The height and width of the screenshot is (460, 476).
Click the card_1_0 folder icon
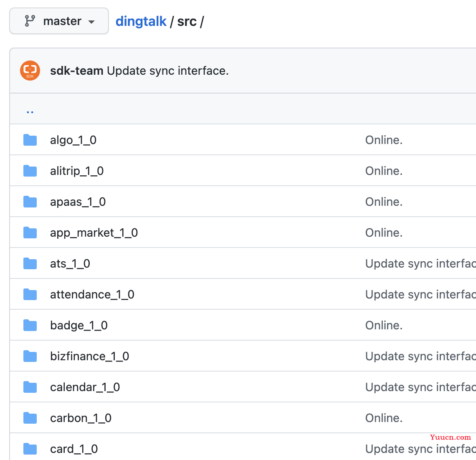click(30, 449)
